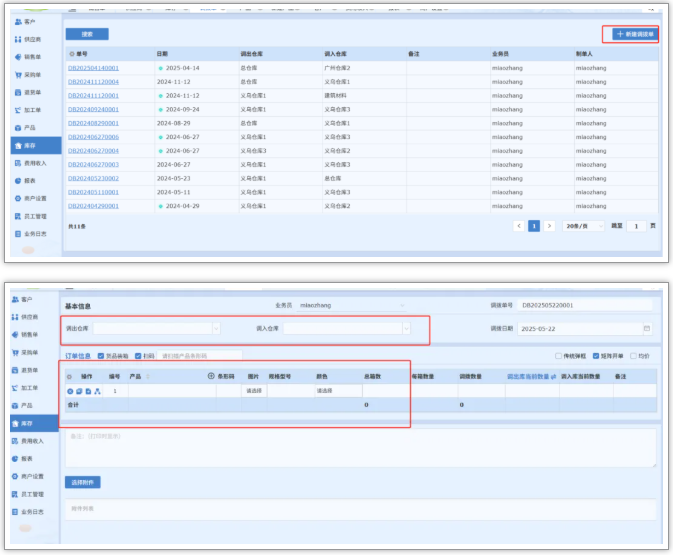Click the sort arrows beside 产品 header
The image size is (673, 555).
coord(148,376)
